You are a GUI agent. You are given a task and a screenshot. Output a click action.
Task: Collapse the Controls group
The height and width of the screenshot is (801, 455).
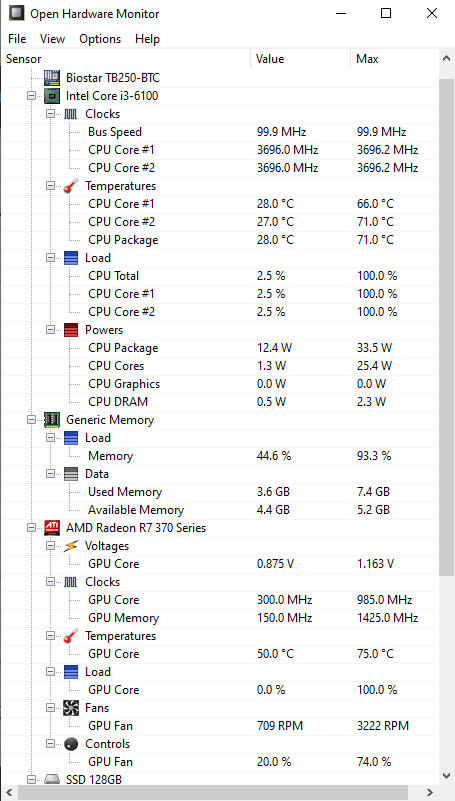tap(51, 744)
